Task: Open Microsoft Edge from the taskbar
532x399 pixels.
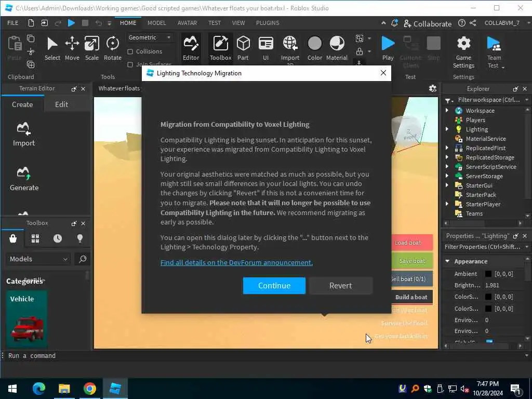Action: coord(38,389)
